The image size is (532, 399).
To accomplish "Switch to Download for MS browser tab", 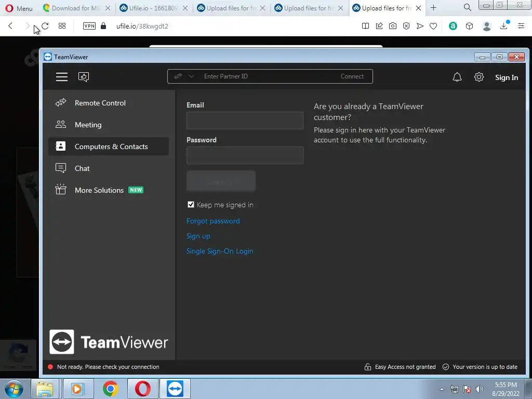I will 75,8.
